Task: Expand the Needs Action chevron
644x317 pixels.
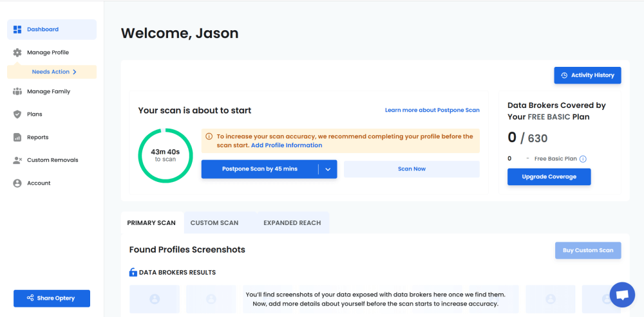Action: pos(75,72)
